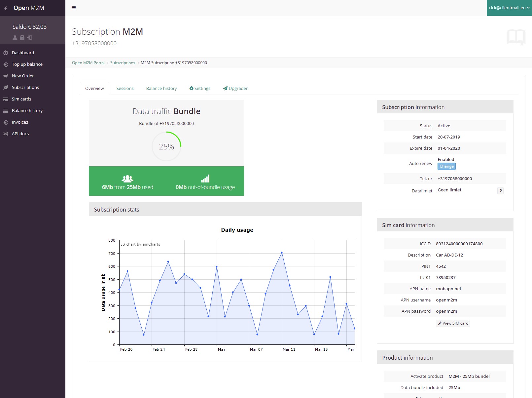
Task: Select the Sim cards sidebar icon
Action: (5, 99)
